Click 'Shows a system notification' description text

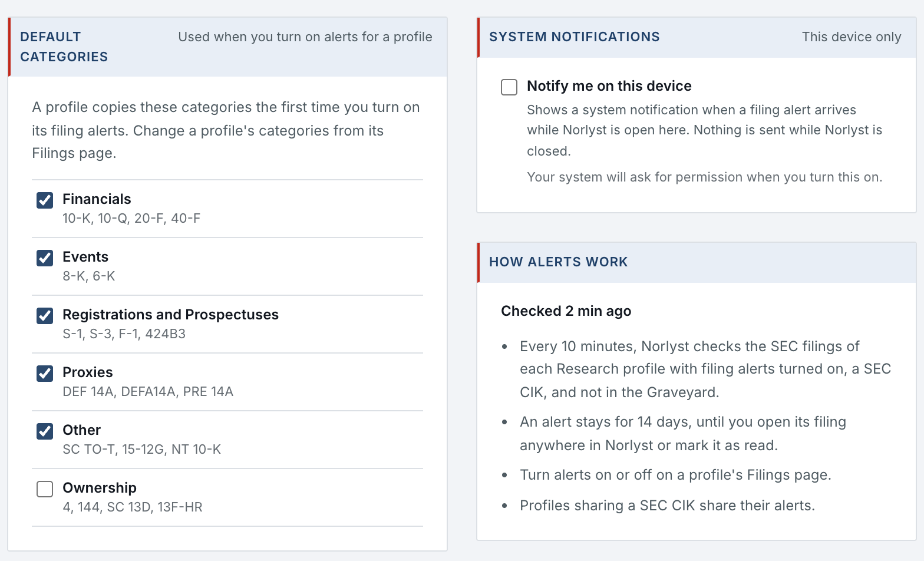(704, 130)
